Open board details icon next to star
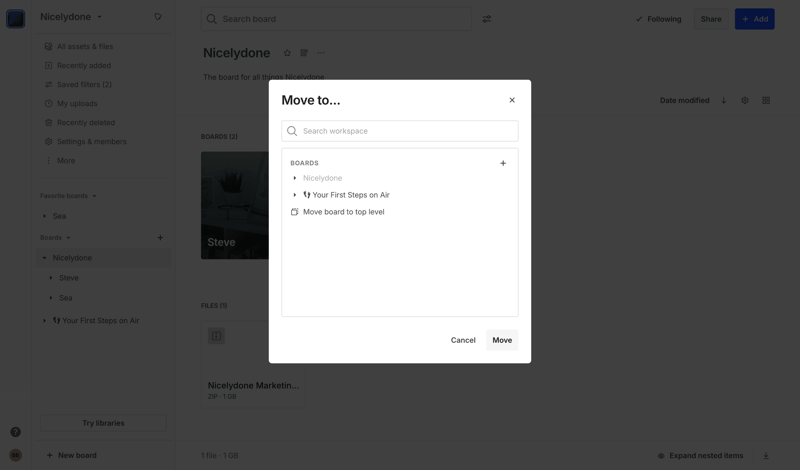Image resolution: width=800 pixels, height=470 pixels. 304,53
